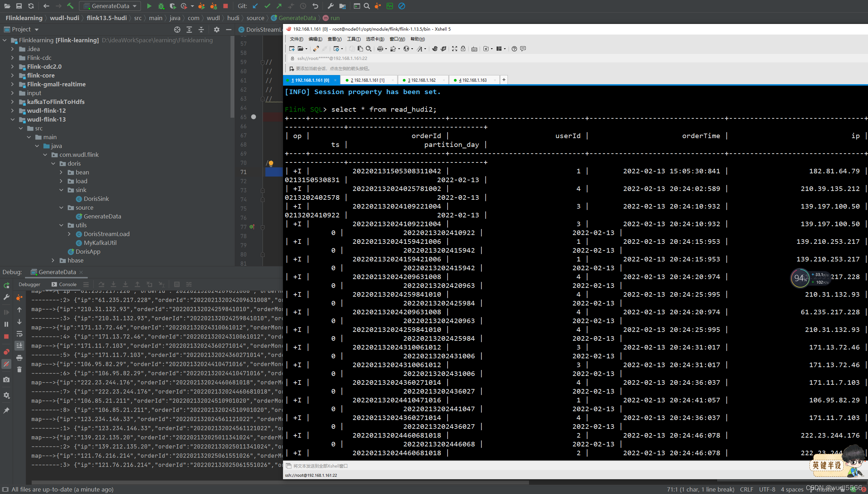Screen dimensions: 868x494
Task: Click Search Everywhere magnifier icon
Action: pos(367,6)
